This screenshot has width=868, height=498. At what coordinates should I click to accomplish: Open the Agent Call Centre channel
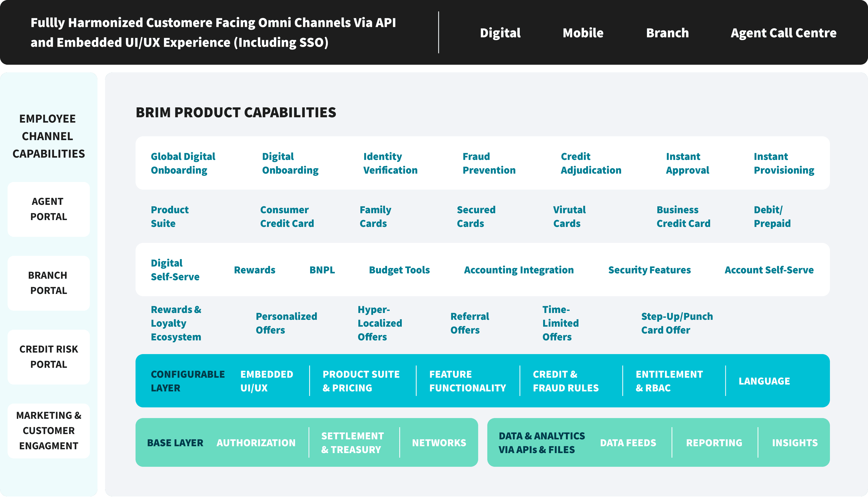[783, 33]
